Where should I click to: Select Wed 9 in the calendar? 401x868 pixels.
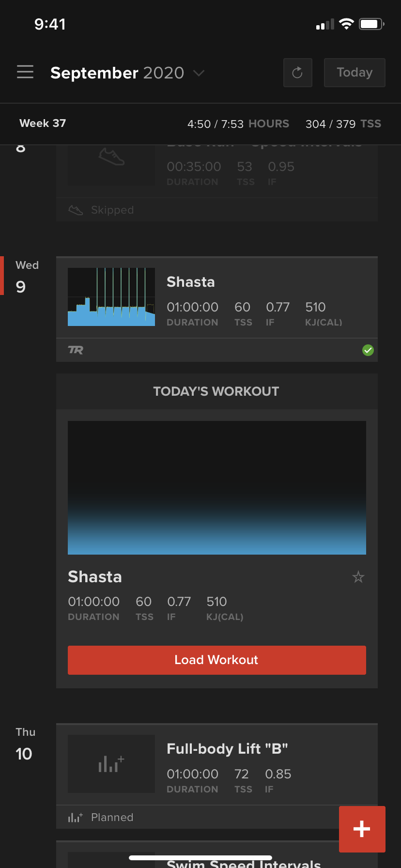click(27, 277)
